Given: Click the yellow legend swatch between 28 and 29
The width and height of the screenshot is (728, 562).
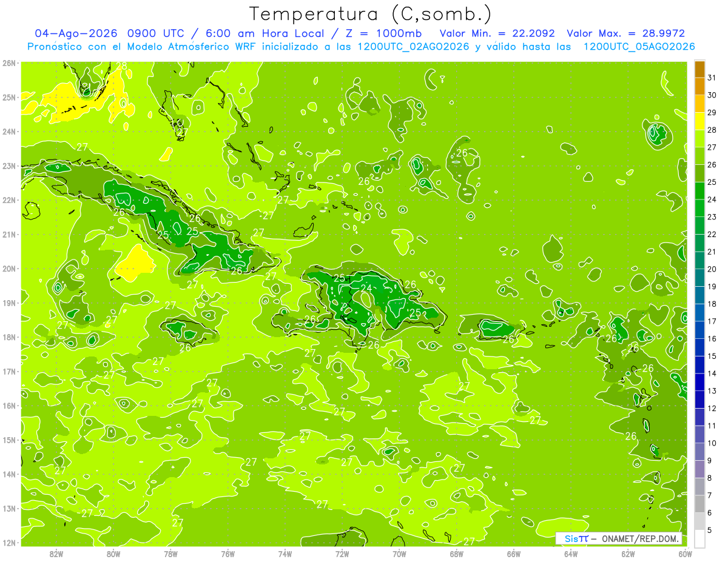Looking at the screenshot, I should click(x=699, y=121).
